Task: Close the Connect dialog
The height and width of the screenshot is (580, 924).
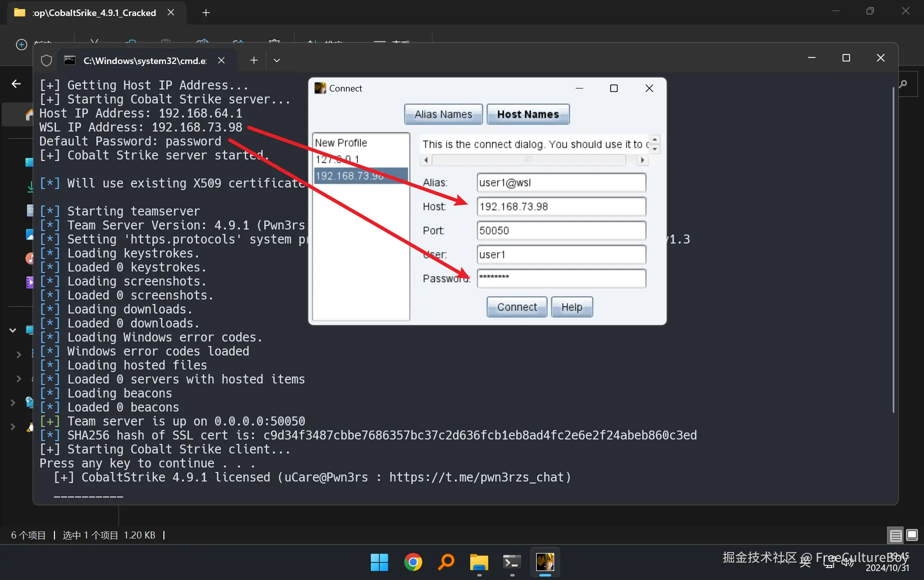Action: point(649,88)
